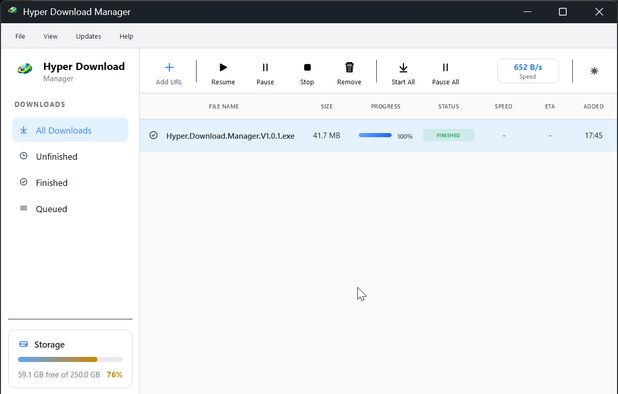Toggle the light/dark theme sun icon
The image size is (618, 394).
[x=594, y=71]
